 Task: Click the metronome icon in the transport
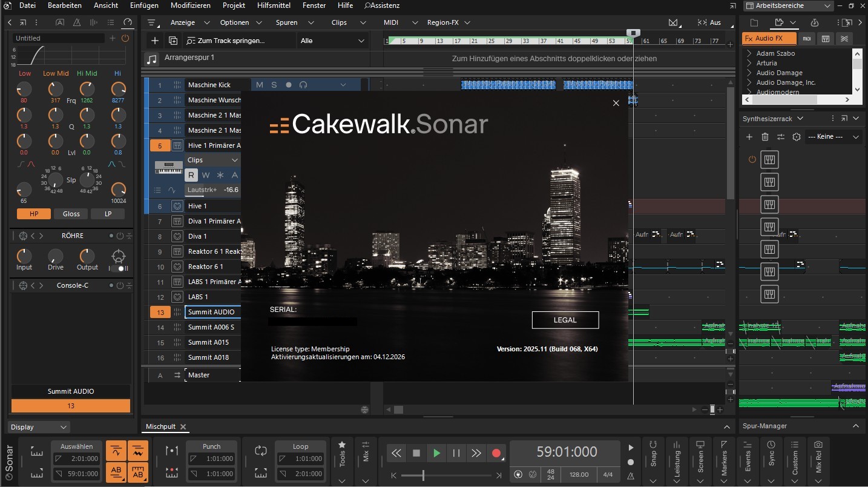click(631, 475)
